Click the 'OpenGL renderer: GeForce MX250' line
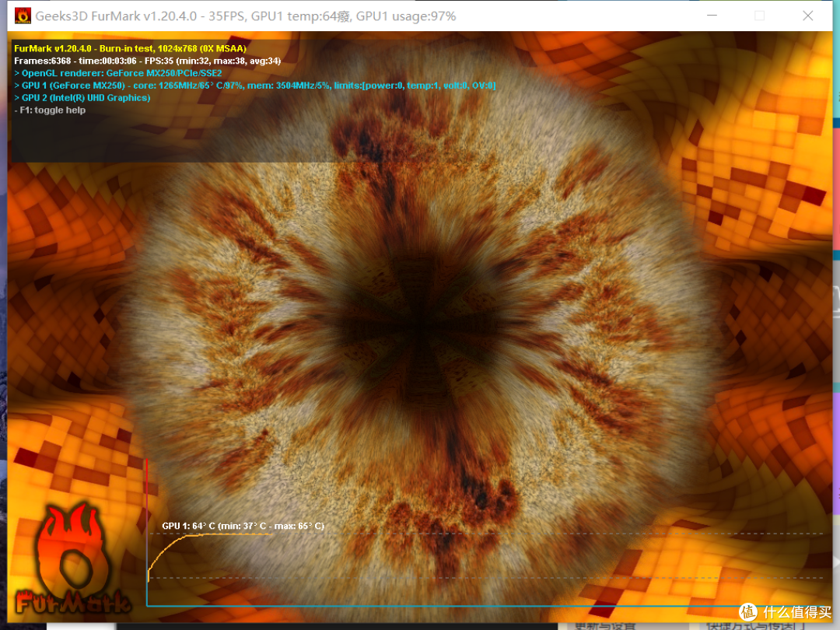Screen dimensions: 840x630 pyautogui.click(x=118, y=73)
